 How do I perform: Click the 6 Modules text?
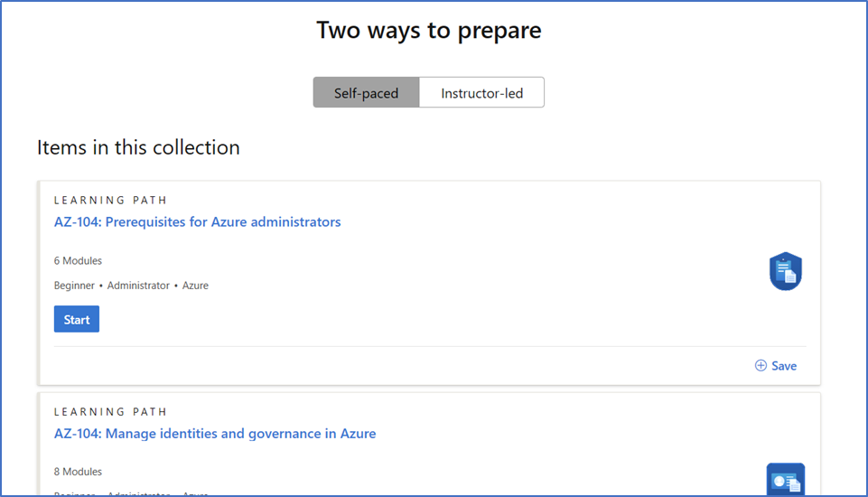(x=78, y=260)
